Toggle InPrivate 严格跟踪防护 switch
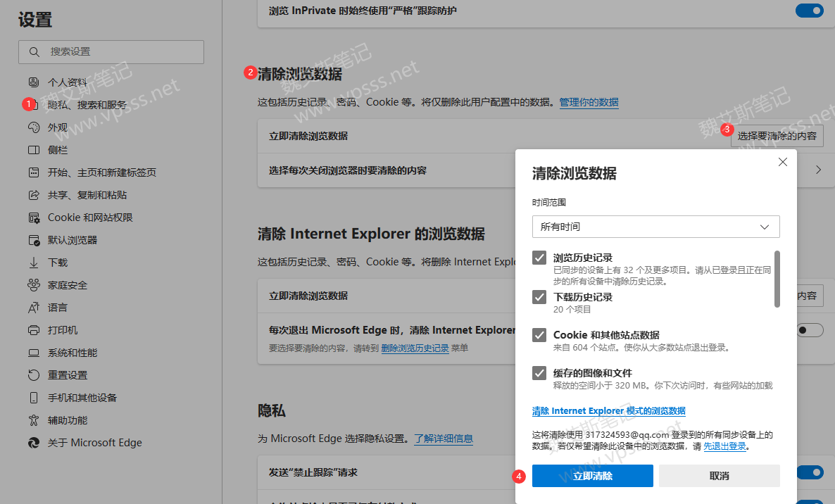The width and height of the screenshot is (835, 504). pyautogui.click(x=810, y=10)
